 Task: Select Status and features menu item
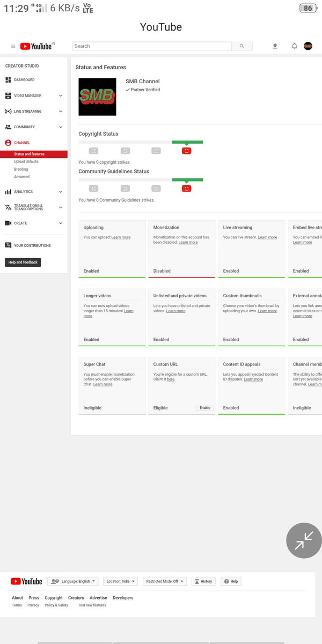34,154
